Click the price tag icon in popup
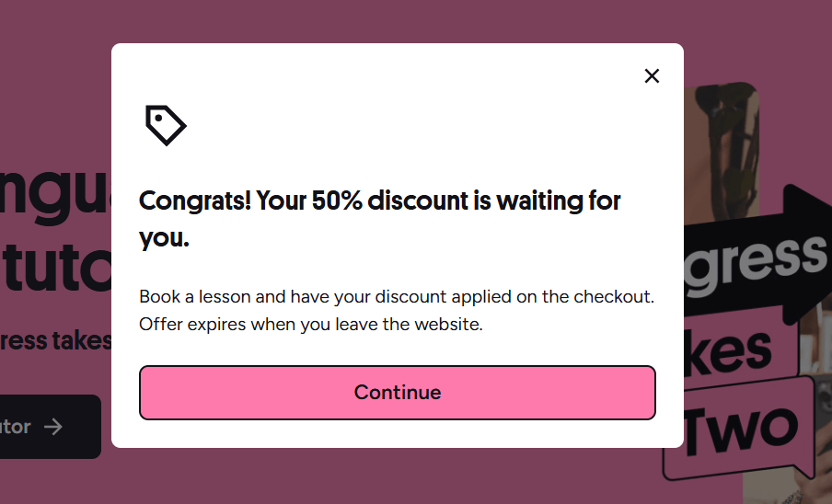The width and height of the screenshot is (832, 504). (x=166, y=125)
